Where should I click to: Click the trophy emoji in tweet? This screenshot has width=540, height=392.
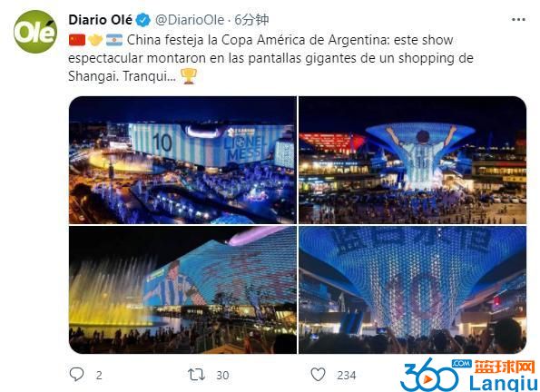pyautogui.click(x=189, y=76)
